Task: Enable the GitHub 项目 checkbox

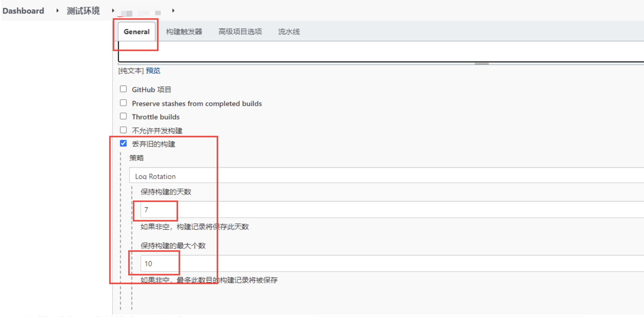Action: (x=123, y=89)
